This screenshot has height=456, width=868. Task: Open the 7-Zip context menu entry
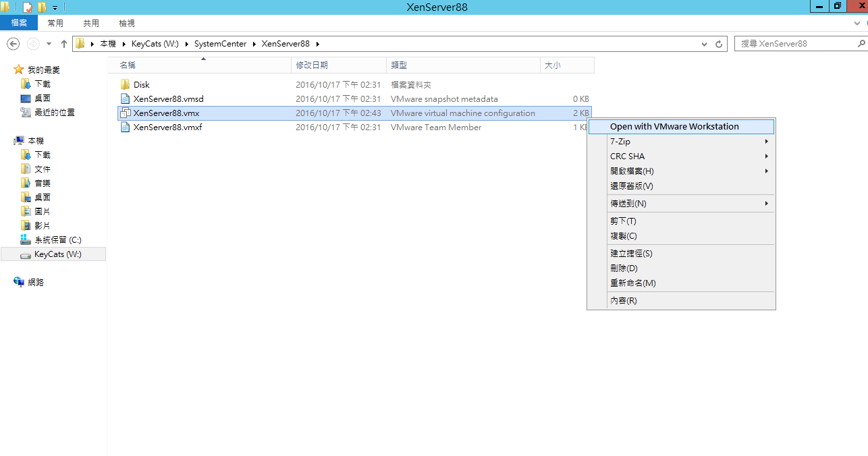point(681,142)
